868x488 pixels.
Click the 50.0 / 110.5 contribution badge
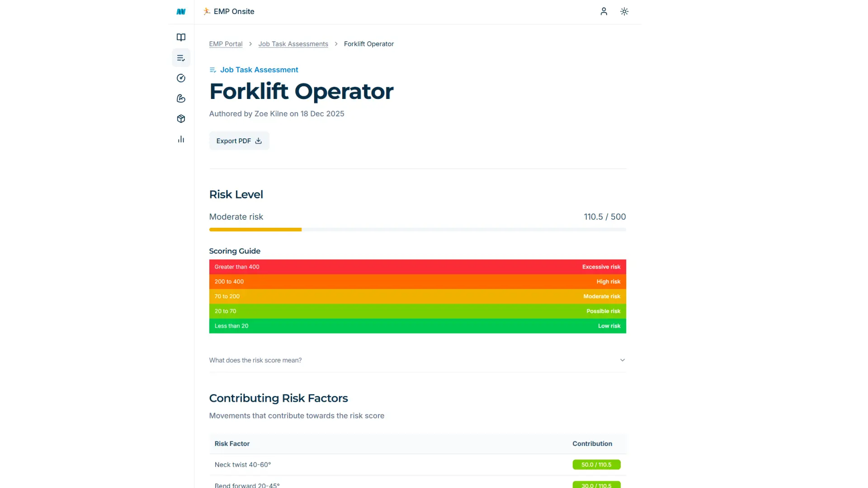pyautogui.click(x=596, y=465)
